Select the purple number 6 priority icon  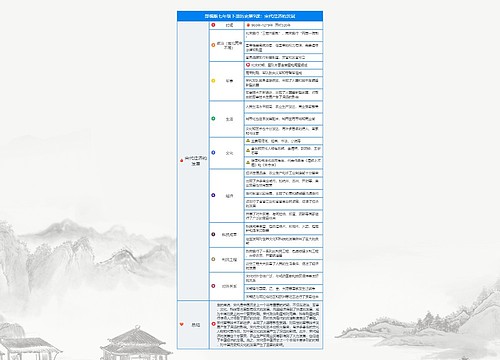tap(213, 195)
